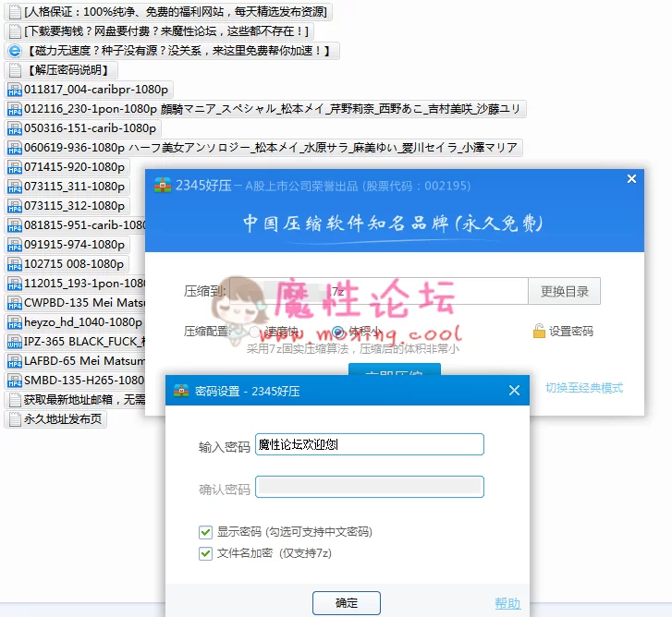This screenshot has height=617, width=672.
Task: Click the WMV icon of IPZ-365 BLACK file
Action: coord(15,342)
